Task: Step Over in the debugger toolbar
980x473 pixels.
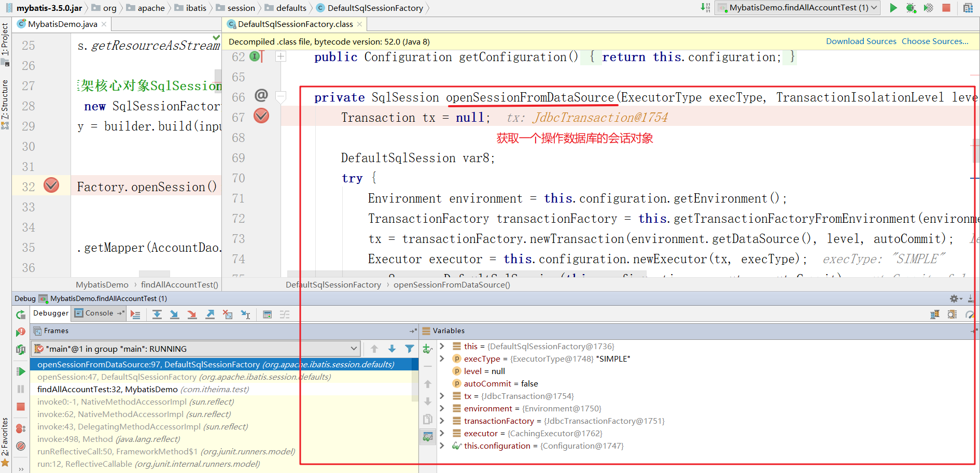Action: click(157, 314)
